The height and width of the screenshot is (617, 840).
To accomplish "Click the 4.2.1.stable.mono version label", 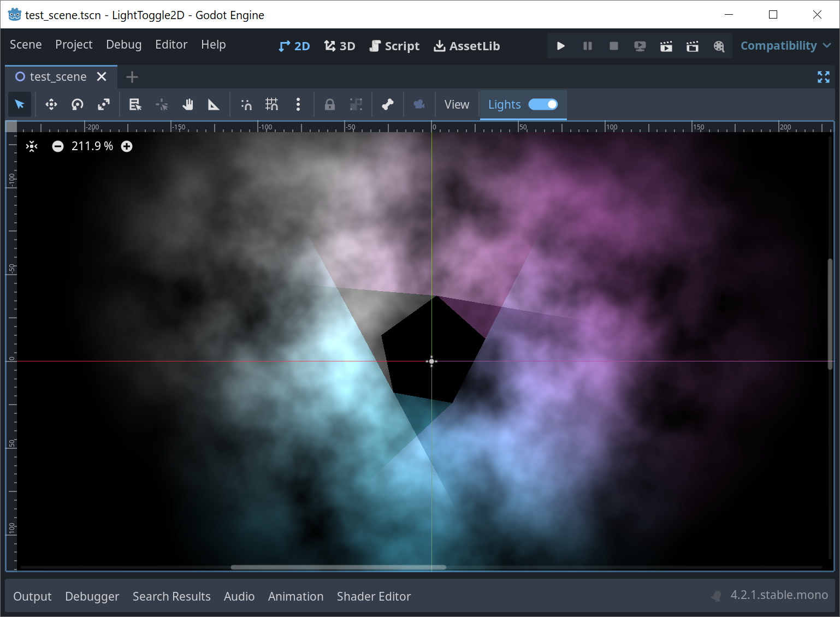I will click(779, 595).
